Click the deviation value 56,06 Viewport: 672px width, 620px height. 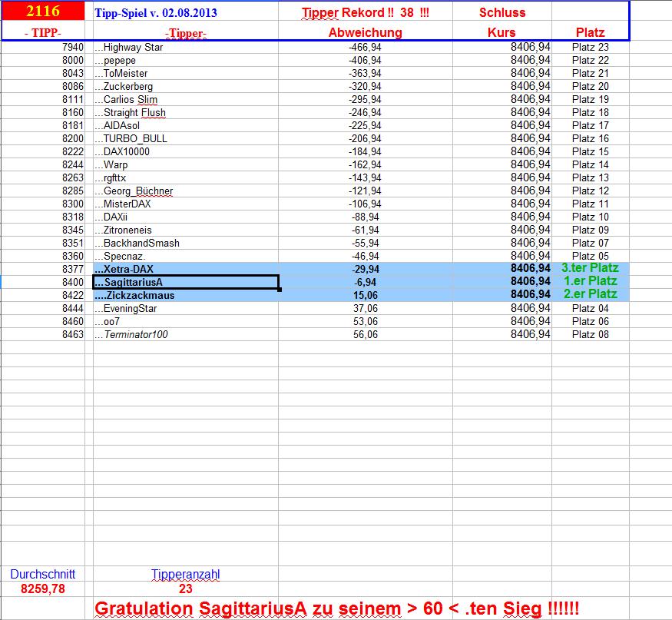365,335
